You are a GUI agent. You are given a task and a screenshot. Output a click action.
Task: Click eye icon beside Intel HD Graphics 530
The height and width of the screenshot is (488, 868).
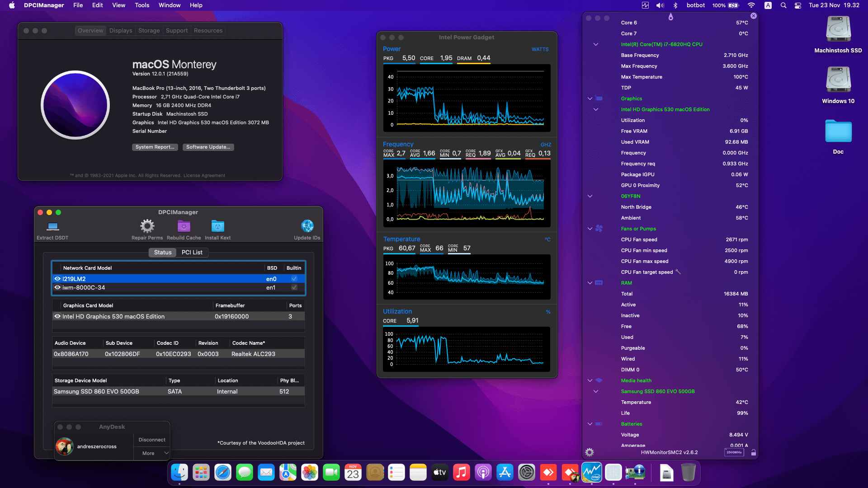coord(57,316)
